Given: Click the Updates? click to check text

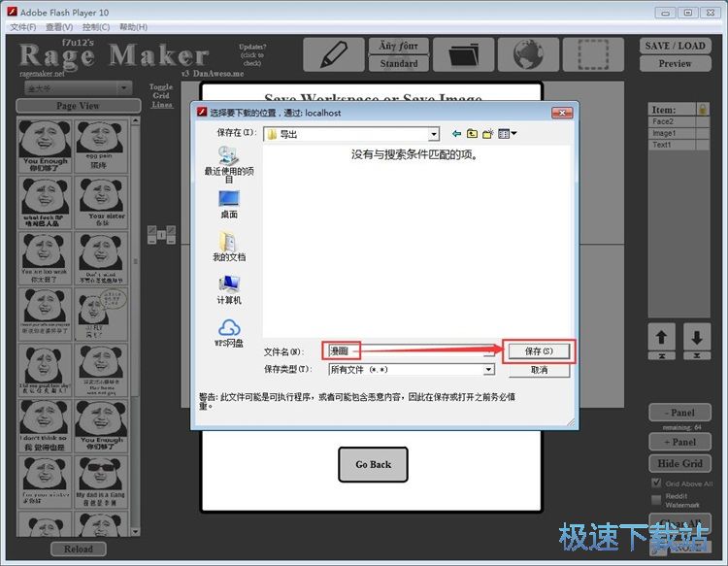Looking at the screenshot, I should (x=252, y=54).
